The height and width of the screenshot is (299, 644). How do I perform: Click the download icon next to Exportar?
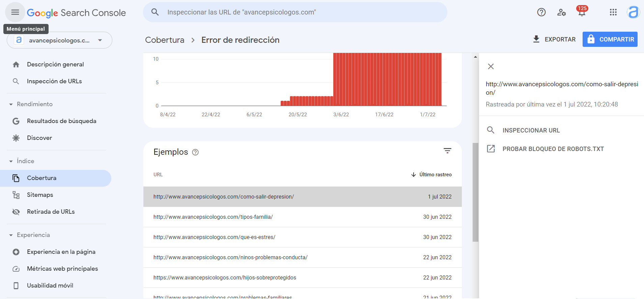tap(536, 39)
